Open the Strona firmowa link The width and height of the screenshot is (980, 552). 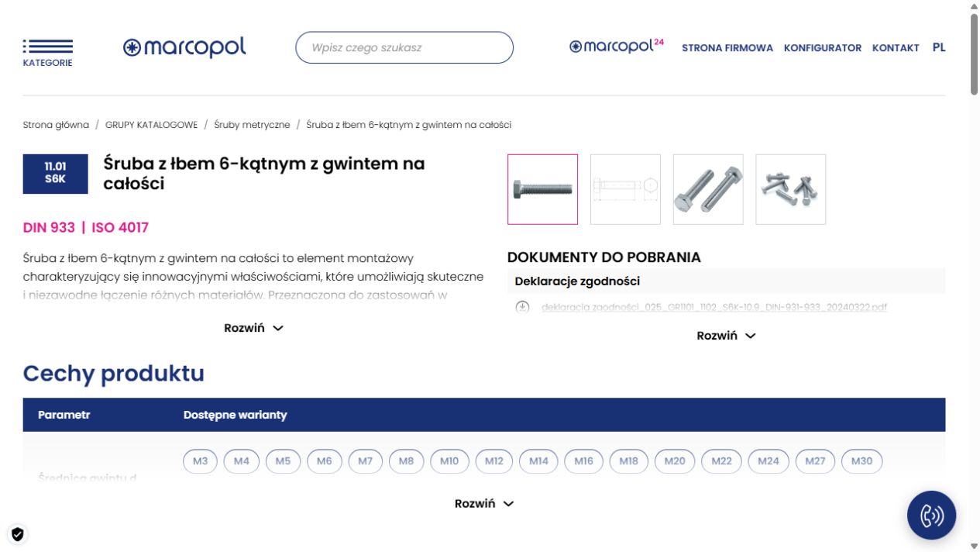727,48
